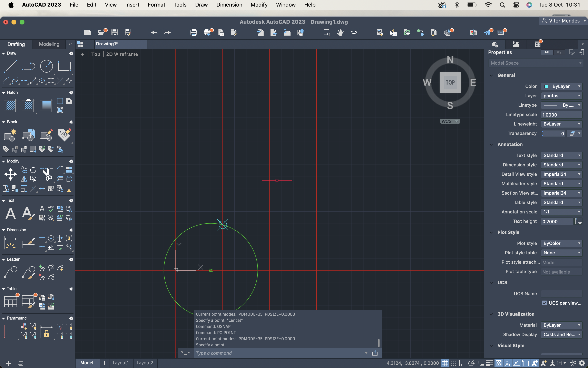
Task: Activate the Orbit tool in toolbar
Action: (x=354, y=32)
